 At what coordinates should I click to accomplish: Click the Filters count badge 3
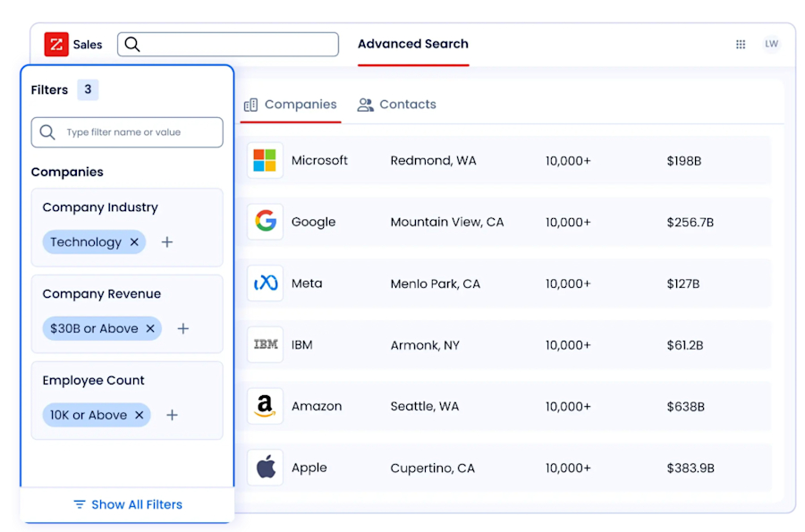88,89
